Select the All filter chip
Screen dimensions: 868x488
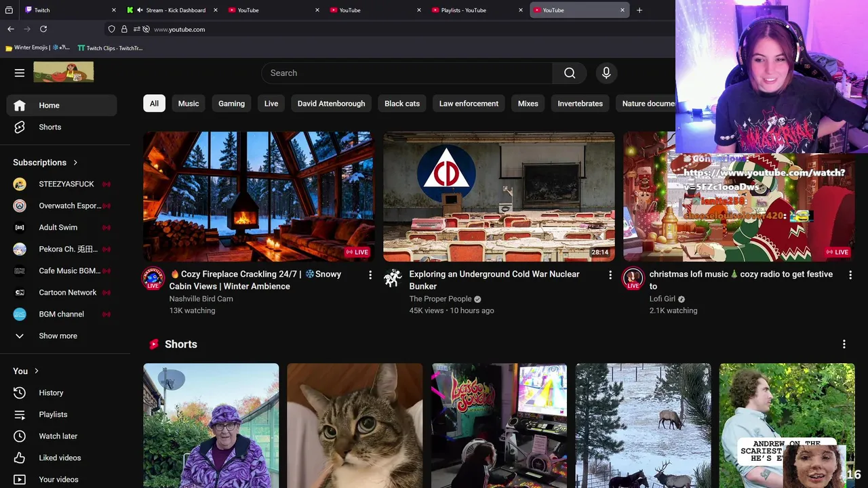(x=154, y=104)
